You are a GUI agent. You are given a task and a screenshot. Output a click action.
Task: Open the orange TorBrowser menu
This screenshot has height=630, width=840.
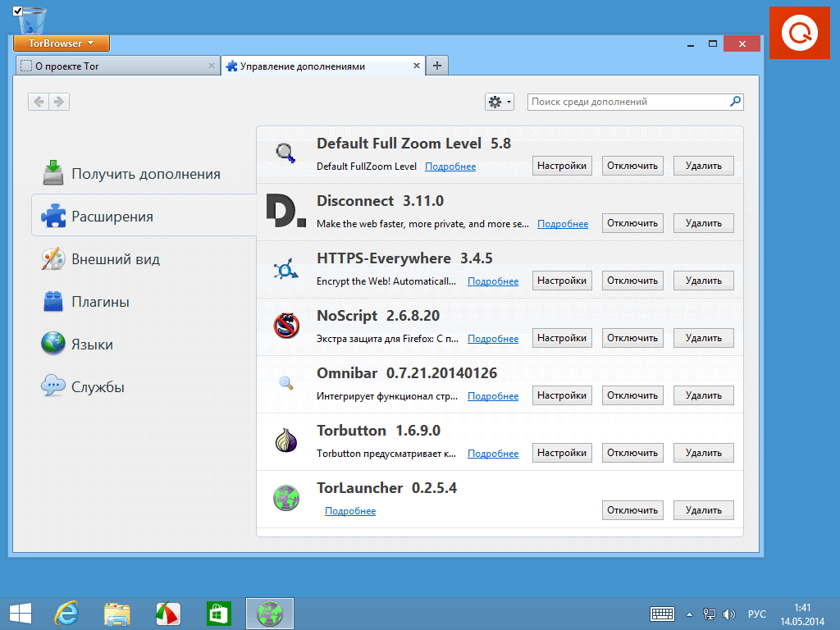tap(61, 43)
